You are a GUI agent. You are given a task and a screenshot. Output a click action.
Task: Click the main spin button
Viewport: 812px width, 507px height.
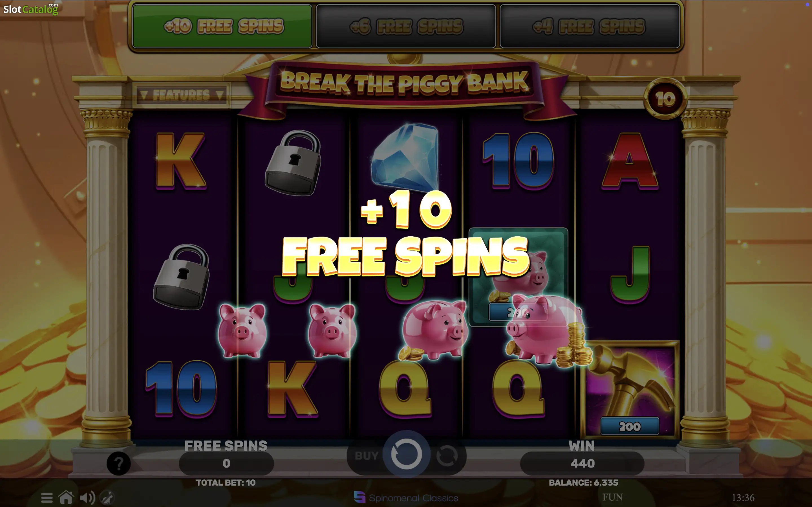pos(406,454)
